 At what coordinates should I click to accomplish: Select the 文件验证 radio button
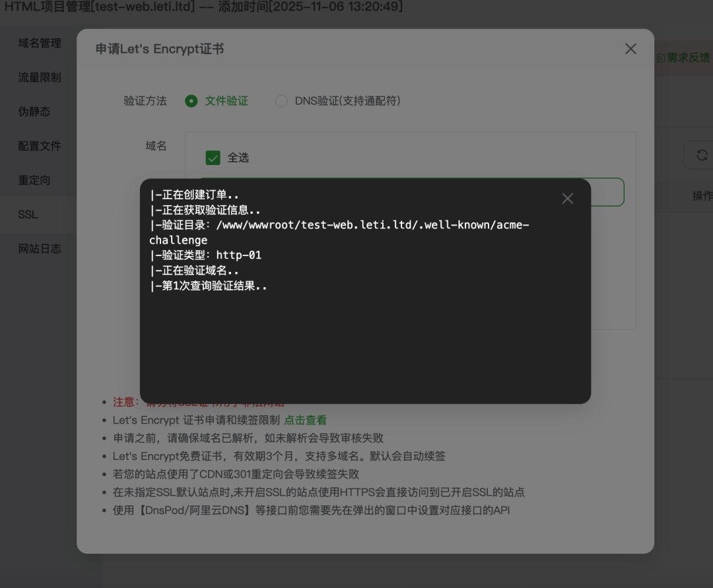[x=191, y=101]
